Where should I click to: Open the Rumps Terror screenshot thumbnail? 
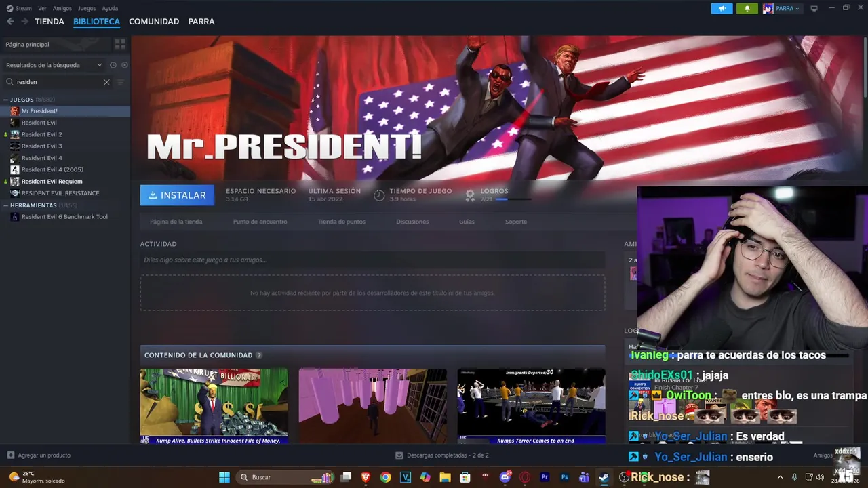click(x=531, y=406)
